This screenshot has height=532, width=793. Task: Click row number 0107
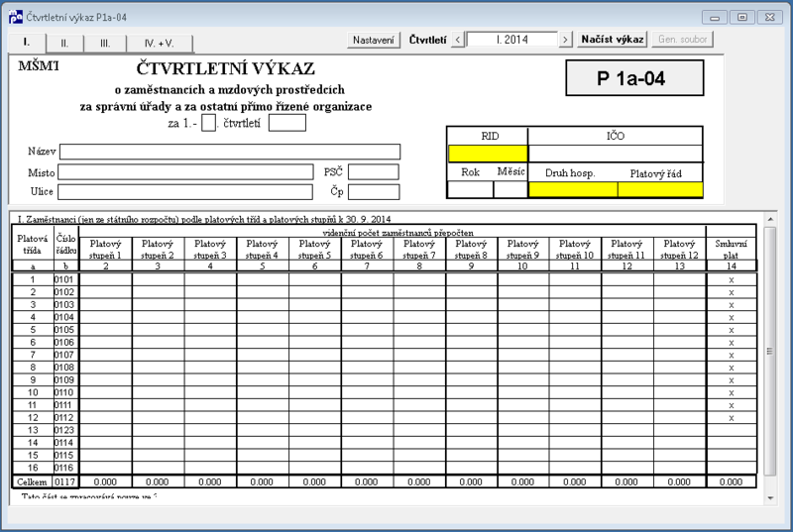coord(64,355)
